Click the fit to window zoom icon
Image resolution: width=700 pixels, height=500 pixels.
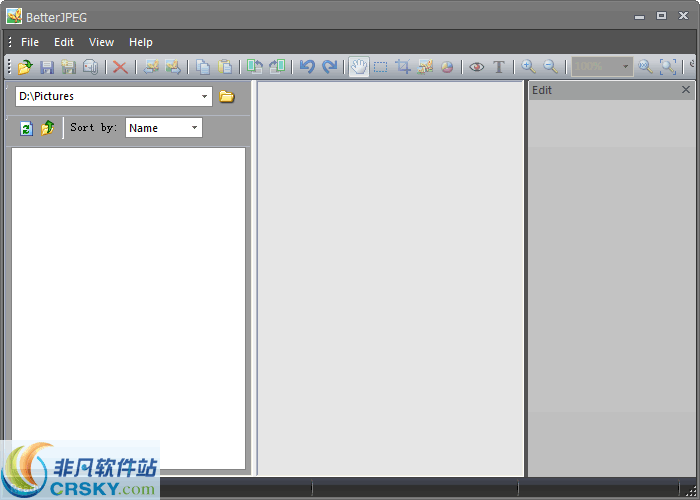coord(668,67)
